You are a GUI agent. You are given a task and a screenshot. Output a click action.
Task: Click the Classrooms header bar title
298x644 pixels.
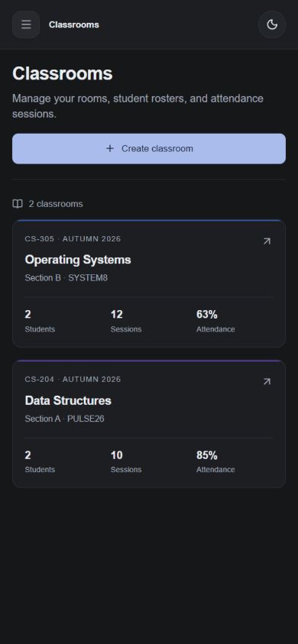point(73,24)
